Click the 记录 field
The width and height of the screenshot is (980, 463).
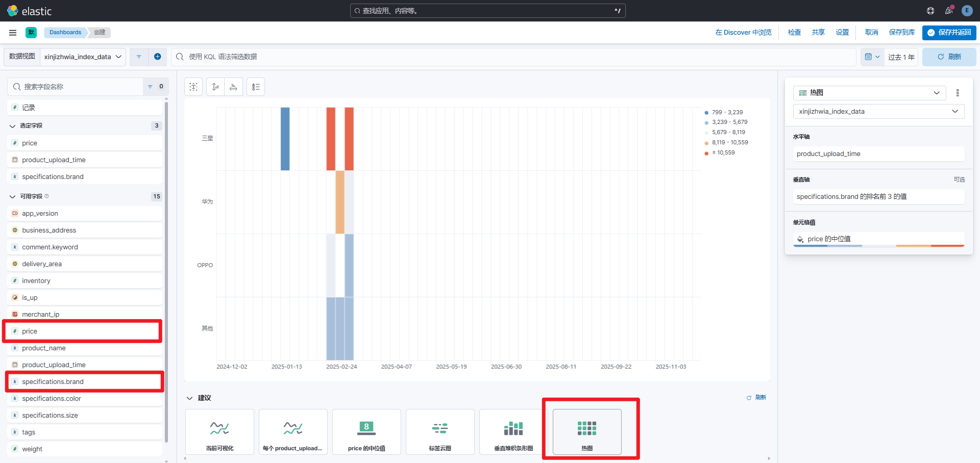(85, 108)
